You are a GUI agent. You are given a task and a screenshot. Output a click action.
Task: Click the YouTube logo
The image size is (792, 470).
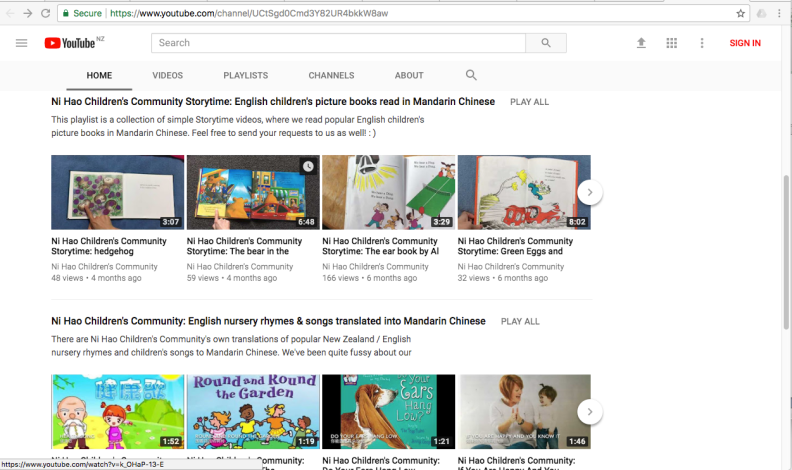click(x=70, y=43)
